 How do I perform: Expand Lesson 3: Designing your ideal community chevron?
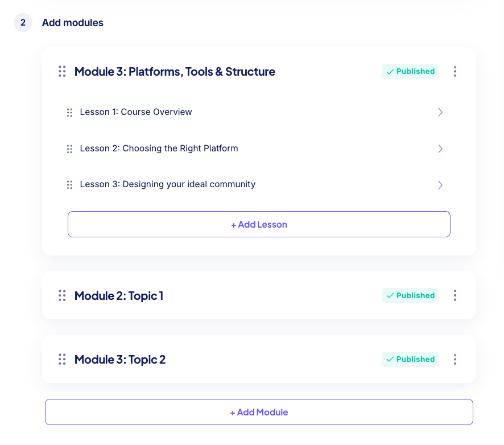(440, 185)
